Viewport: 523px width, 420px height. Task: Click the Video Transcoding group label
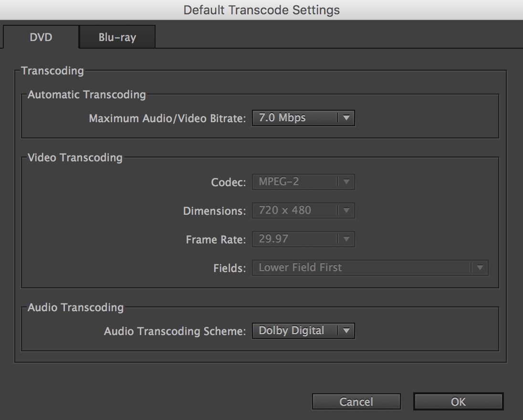click(75, 157)
